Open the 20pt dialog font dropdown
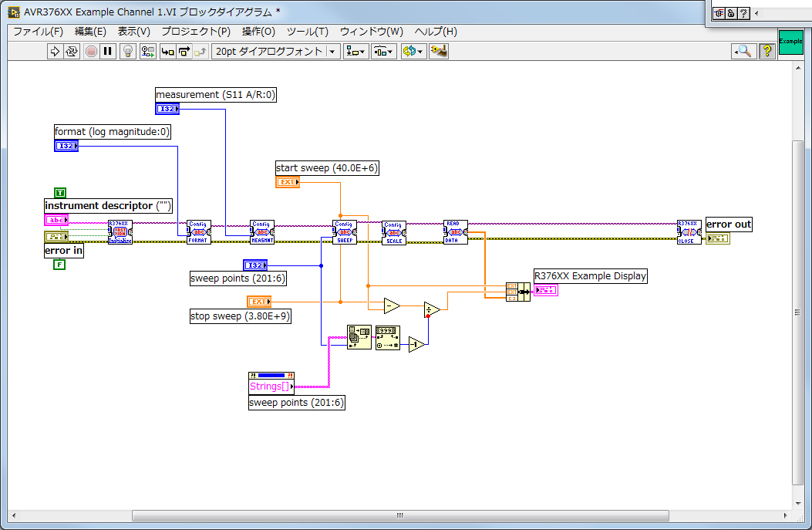 point(275,51)
